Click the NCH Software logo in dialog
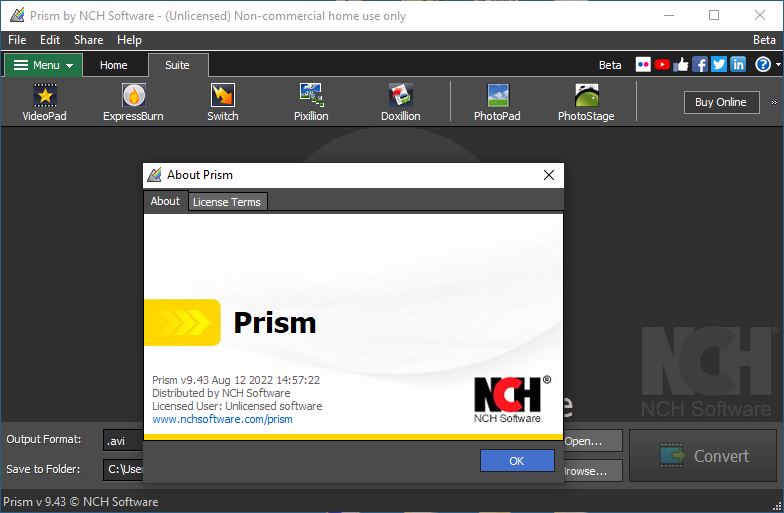Image resolution: width=784 pixels, height=513 pixels. (511, 399)
